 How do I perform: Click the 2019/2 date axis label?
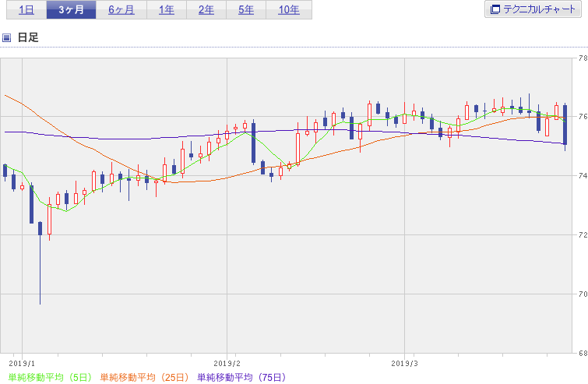click(x=227, y=364)
